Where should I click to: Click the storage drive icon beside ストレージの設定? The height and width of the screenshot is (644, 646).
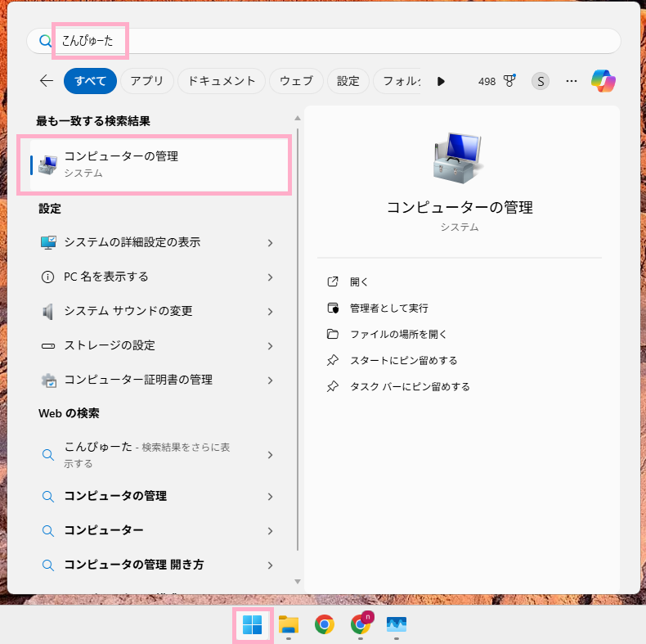(x=47, y=346)
